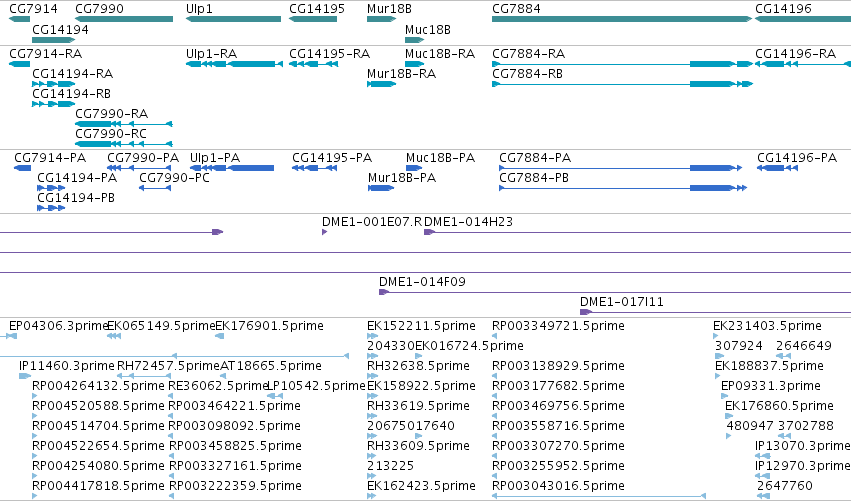The image size is (851, 501).
Task: Open the CG14194 gene label
Action: (x=60, y=29)
